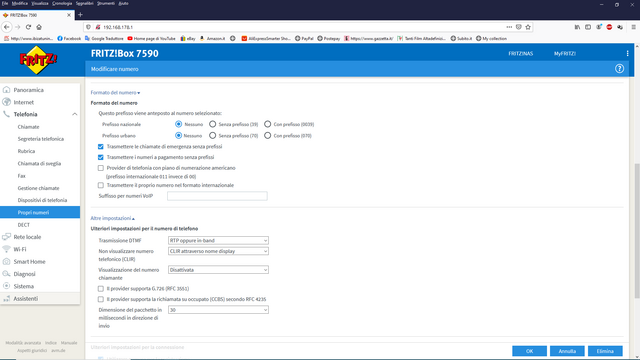Open the CLIR attraverso nome display dropdown

[x=218, y=251]
